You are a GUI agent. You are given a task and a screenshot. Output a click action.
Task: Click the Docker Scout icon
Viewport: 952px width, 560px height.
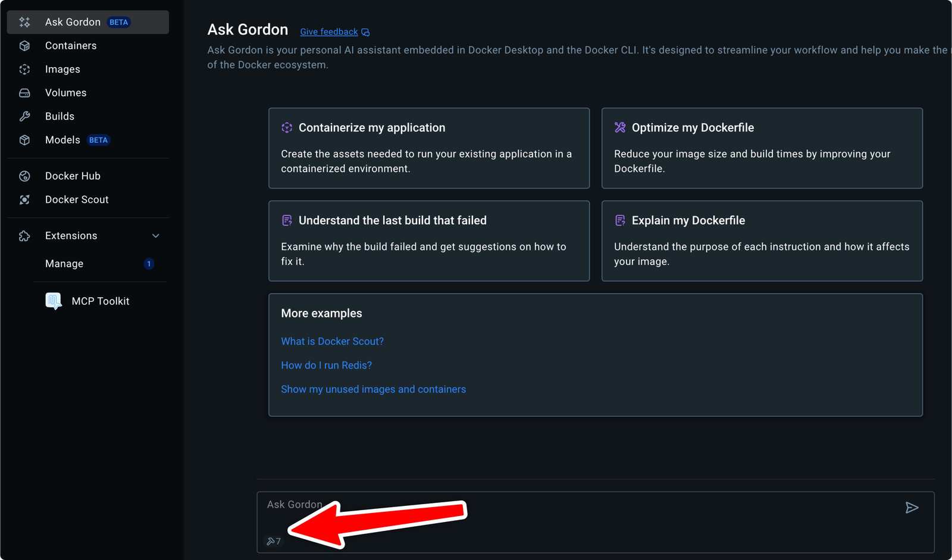pos(24,200)
